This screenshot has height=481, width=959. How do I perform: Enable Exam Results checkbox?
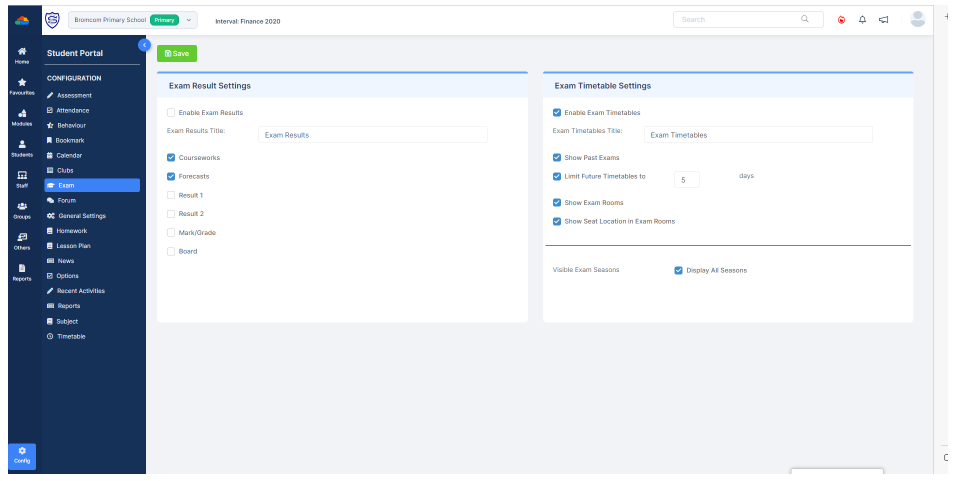pos(171,113)
